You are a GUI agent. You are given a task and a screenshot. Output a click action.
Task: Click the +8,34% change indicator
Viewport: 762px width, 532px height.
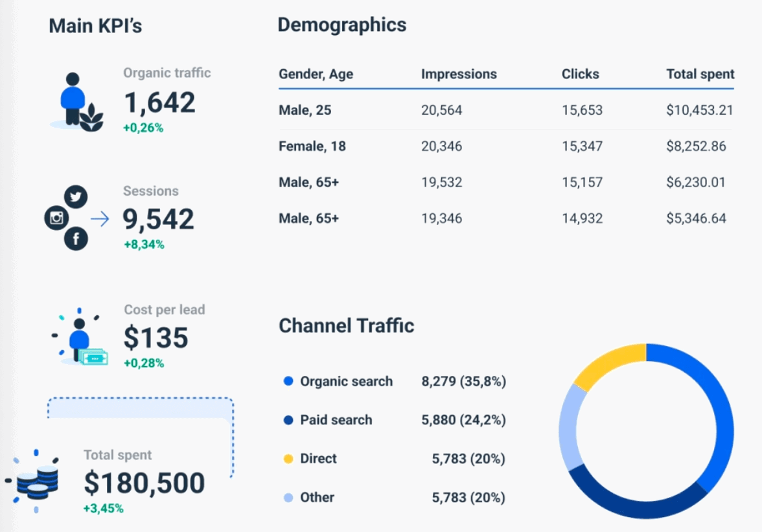[x=144, y=244]
